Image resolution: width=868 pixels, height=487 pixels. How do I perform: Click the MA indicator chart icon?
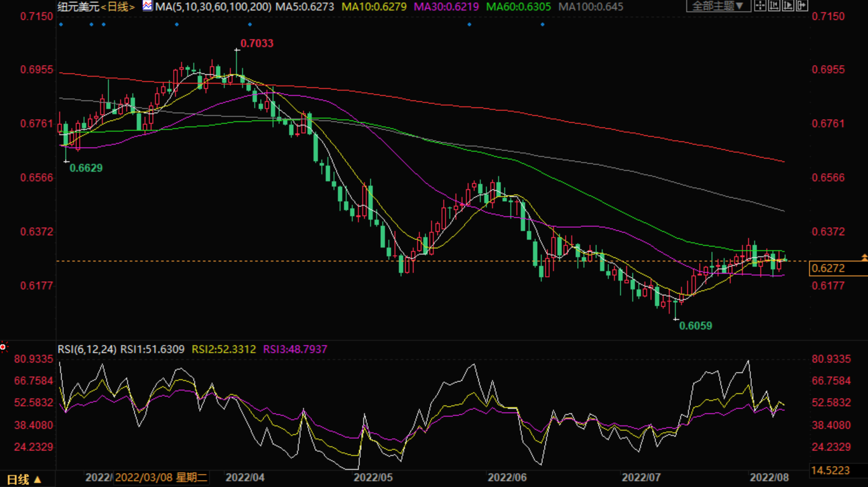147,6
